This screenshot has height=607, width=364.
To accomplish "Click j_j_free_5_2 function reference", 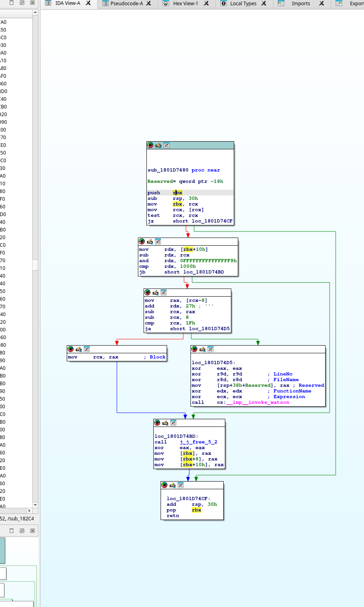I will (198, 442).
